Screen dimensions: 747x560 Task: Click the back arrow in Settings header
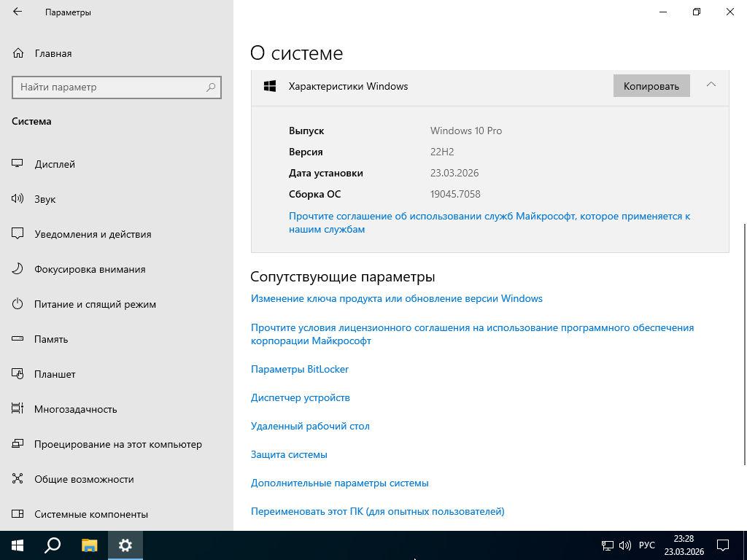pos(18,12)
